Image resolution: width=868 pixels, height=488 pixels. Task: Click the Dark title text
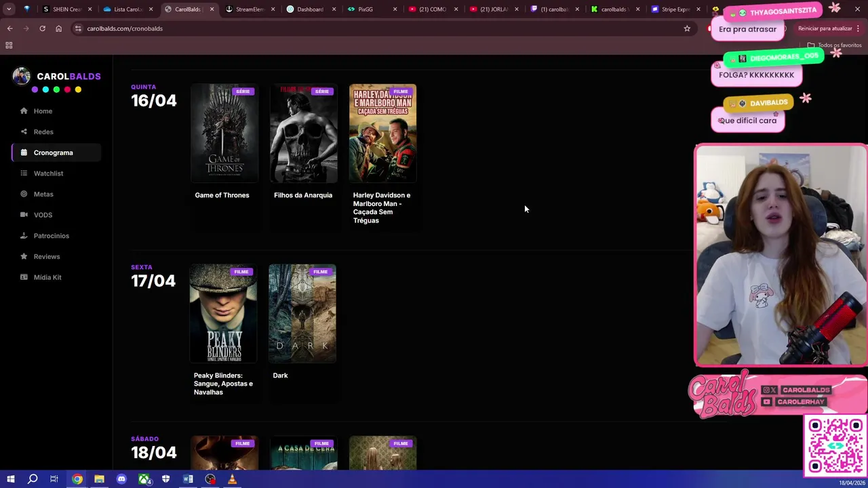(280, 375)
